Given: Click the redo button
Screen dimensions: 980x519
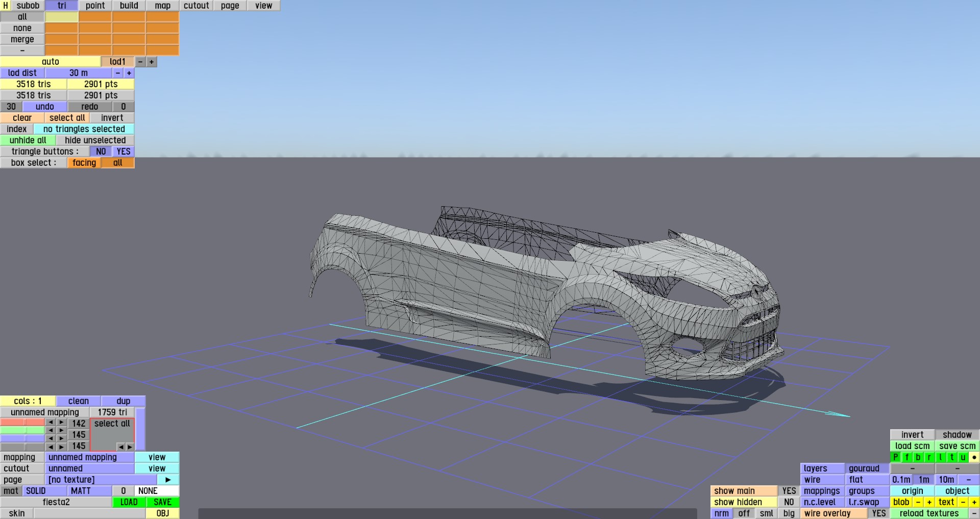Looking at the screenshot, I should [90, 107].
